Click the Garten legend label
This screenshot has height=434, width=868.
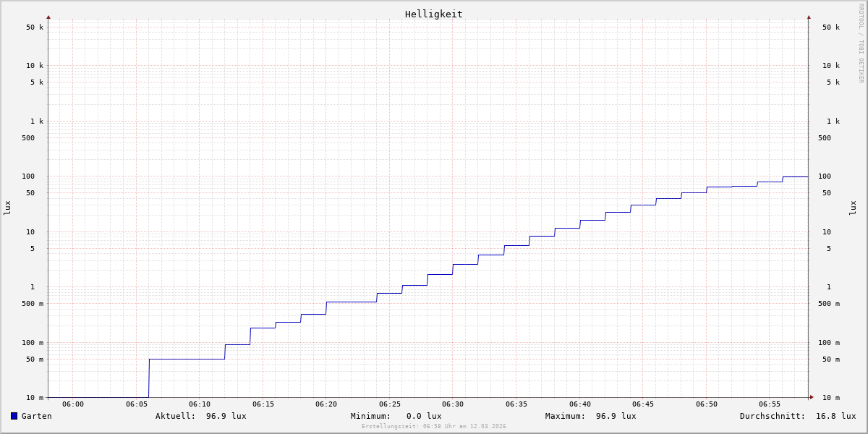click(x=36, y=416)
